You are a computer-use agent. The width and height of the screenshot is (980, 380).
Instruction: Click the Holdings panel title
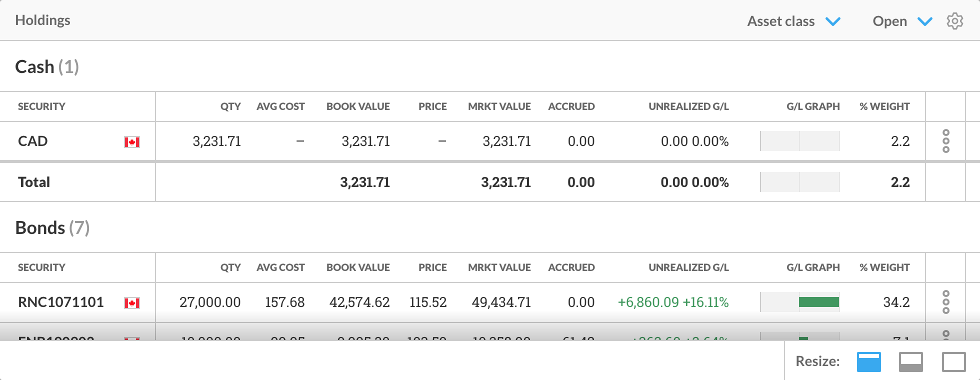42,20
